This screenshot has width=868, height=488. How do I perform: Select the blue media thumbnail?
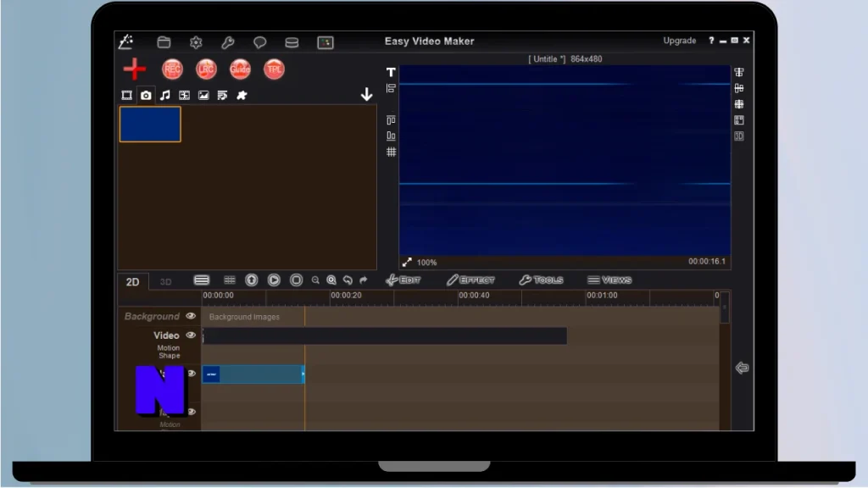(x=150, y=125)
